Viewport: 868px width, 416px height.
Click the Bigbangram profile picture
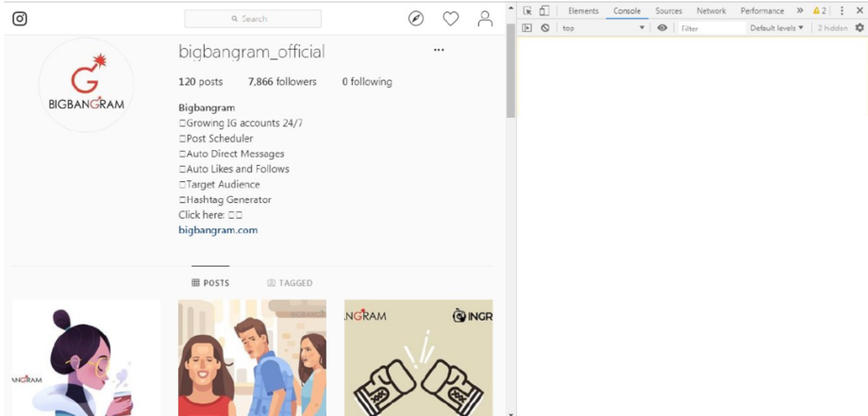pos(86,85)
